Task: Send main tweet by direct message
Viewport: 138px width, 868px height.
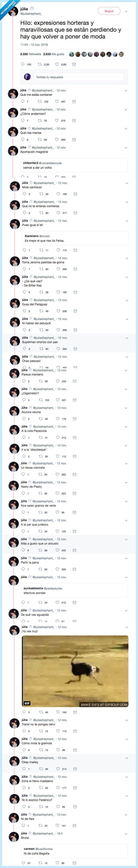Action: (74, 64)
